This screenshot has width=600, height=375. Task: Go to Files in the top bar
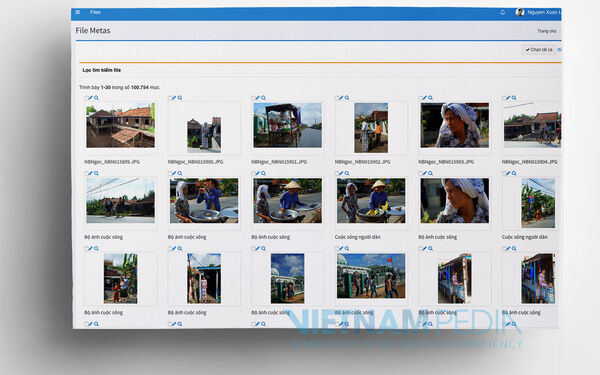coord(95,12)
